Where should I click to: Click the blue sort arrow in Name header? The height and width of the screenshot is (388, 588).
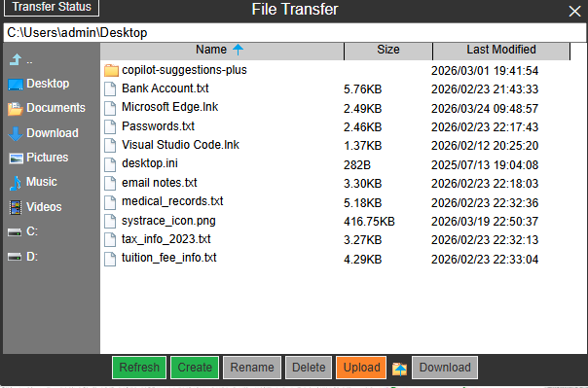[238, 50]
